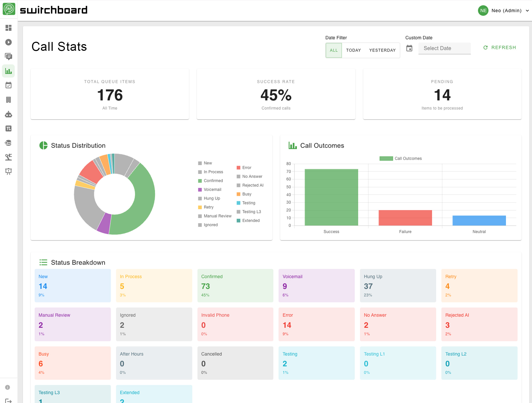Click the Select Date input field

[444, 48]
